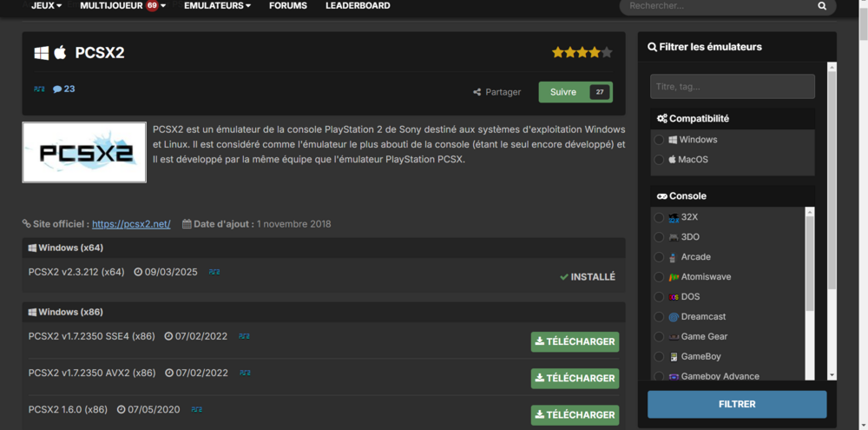
Task: Click the Partager share icon
Action: pyautogui.click(x=477, y=92)
